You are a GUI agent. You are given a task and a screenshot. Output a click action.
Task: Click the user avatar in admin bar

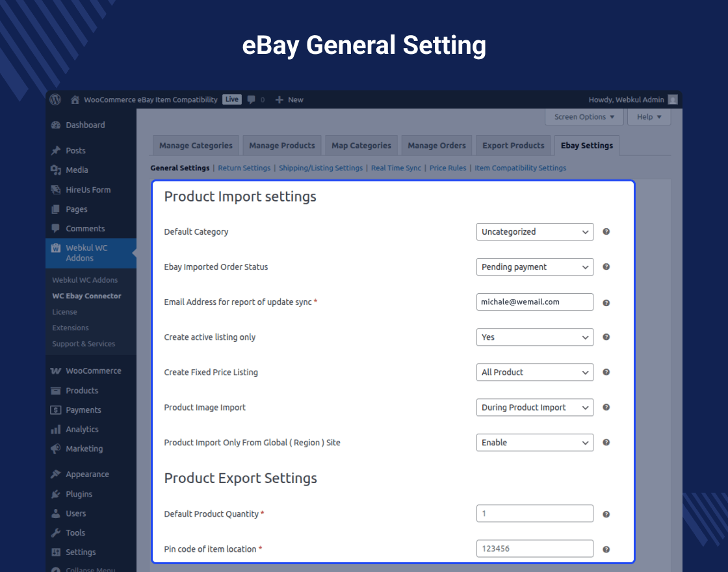[x=673, y=99]
